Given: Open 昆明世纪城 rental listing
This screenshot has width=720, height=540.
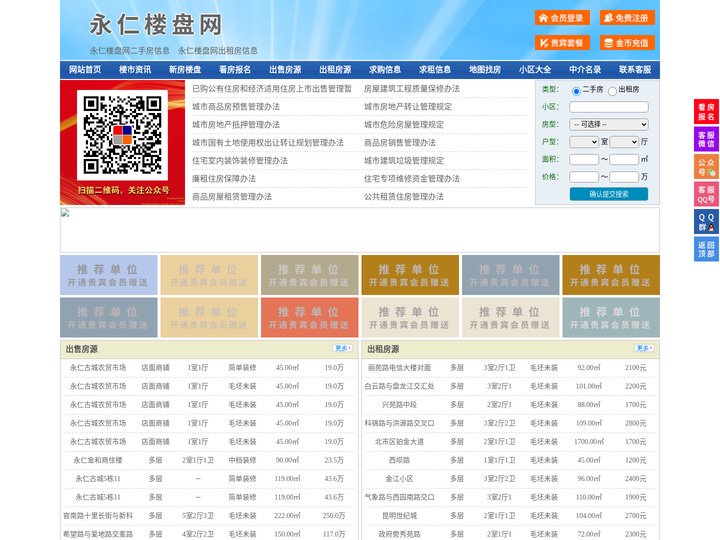Looking at the screenshot, I should pos(399,516).
